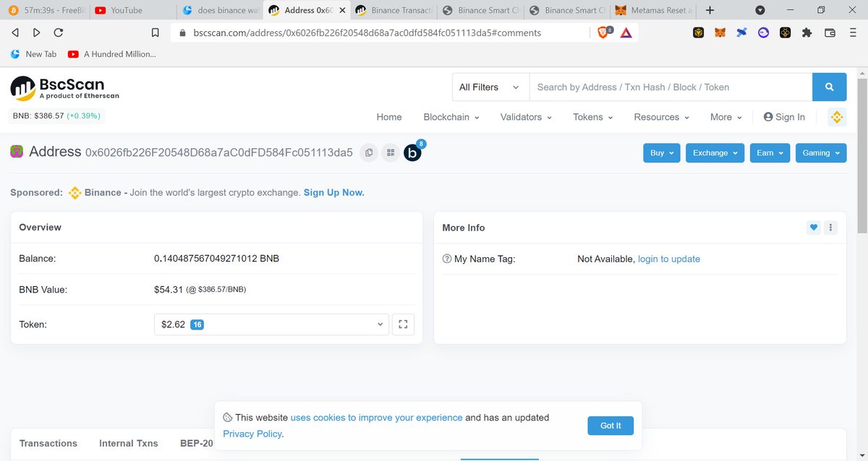This screenshot has height=461, width=868.
Task: Open the QR code for this address
Action: coord(390,152)
